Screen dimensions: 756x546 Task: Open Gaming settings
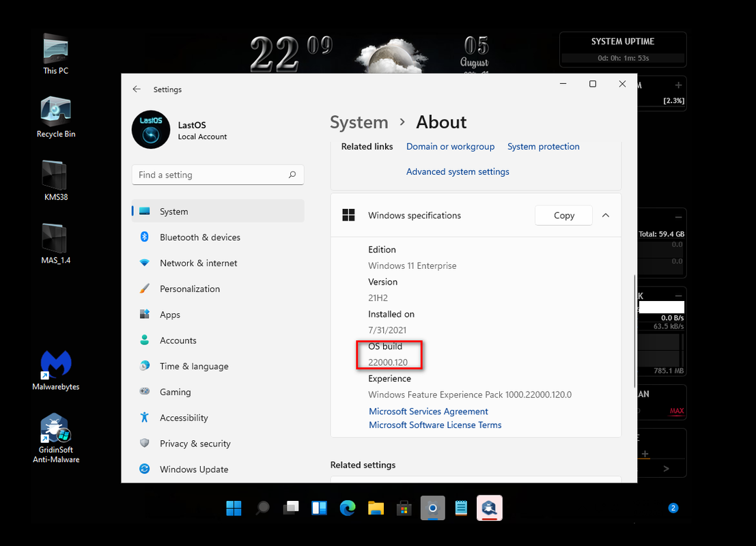[x=218, y=392]
